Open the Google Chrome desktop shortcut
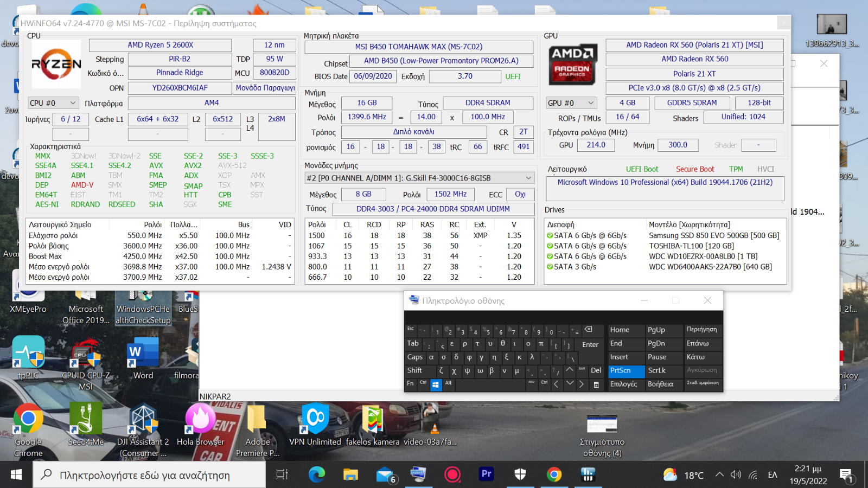The image size is (868, 488). pyautogui.click(x=28, y=429)
